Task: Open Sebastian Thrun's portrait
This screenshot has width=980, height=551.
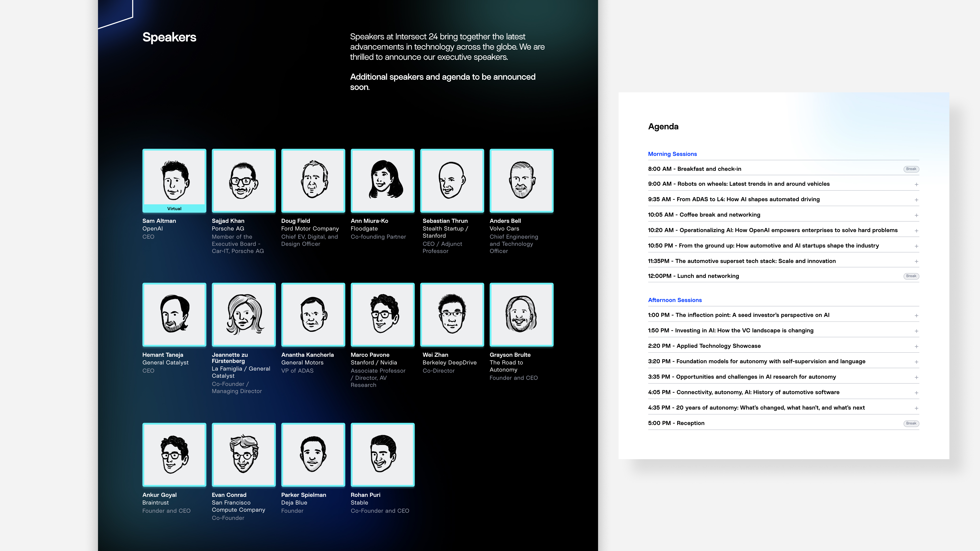Action: pyautogui.click(x=452, y=180)
